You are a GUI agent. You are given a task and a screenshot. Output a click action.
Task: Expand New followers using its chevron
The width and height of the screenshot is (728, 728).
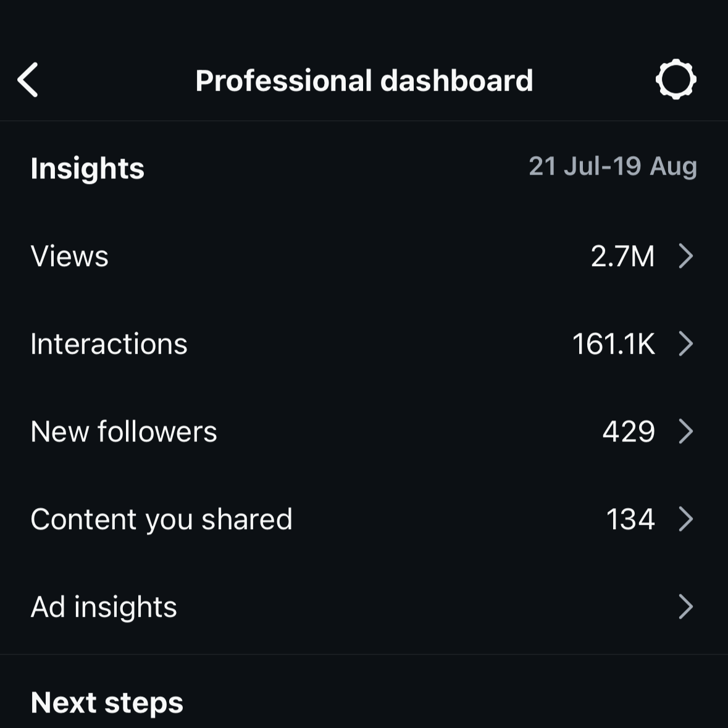pos(686,432)
